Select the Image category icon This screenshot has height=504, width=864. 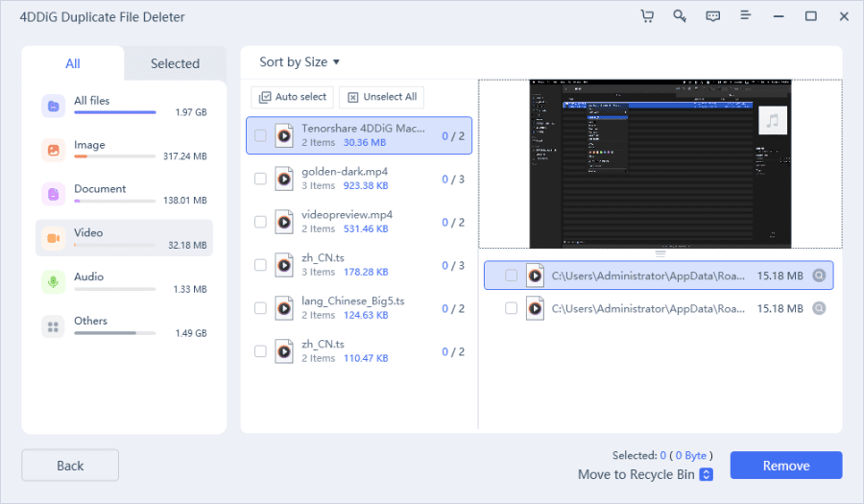tap(53, 150)
